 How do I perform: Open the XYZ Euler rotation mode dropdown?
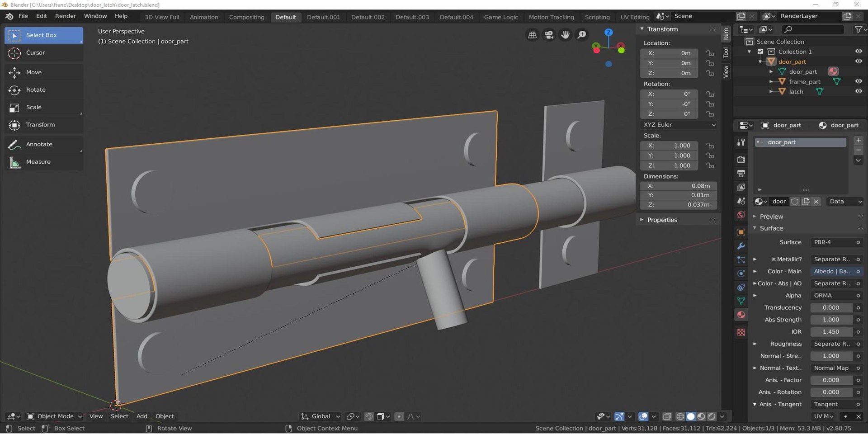pyautogui.click(x=679, y=125)
